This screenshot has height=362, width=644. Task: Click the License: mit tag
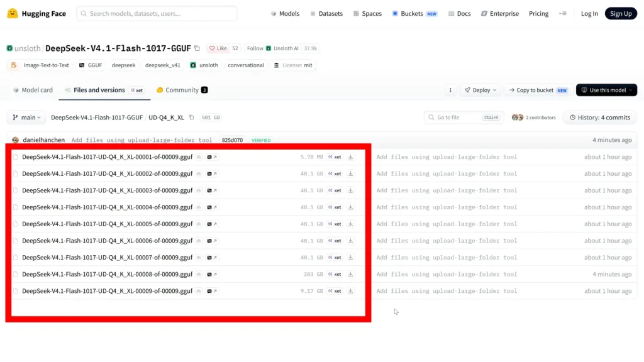tap(293, 65)
